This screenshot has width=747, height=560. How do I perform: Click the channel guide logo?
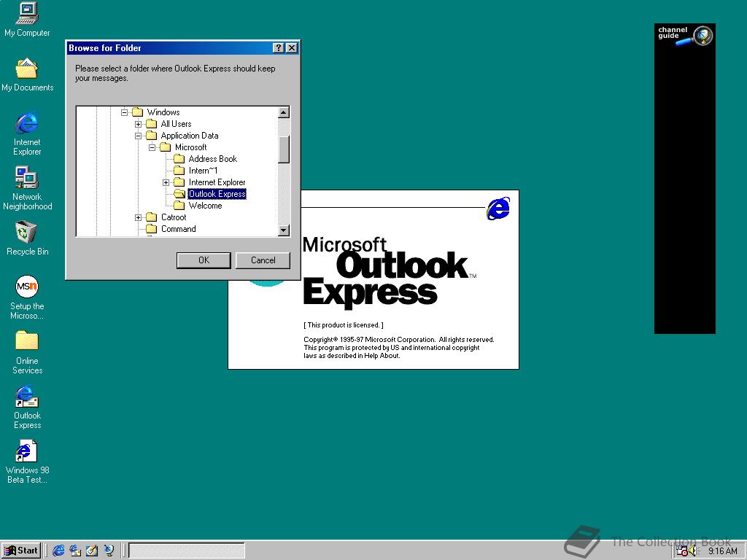pos(685,36)
